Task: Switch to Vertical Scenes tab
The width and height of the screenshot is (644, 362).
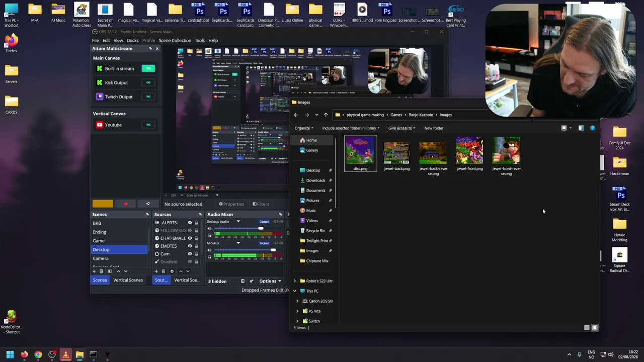Action: pyautogui.click(x=128, y=280)
